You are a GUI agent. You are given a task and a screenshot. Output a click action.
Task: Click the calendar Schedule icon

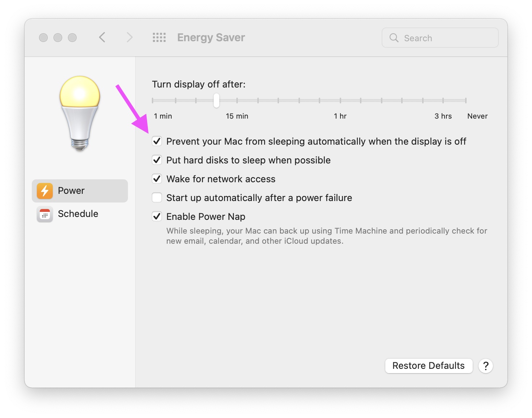(45, 214)
